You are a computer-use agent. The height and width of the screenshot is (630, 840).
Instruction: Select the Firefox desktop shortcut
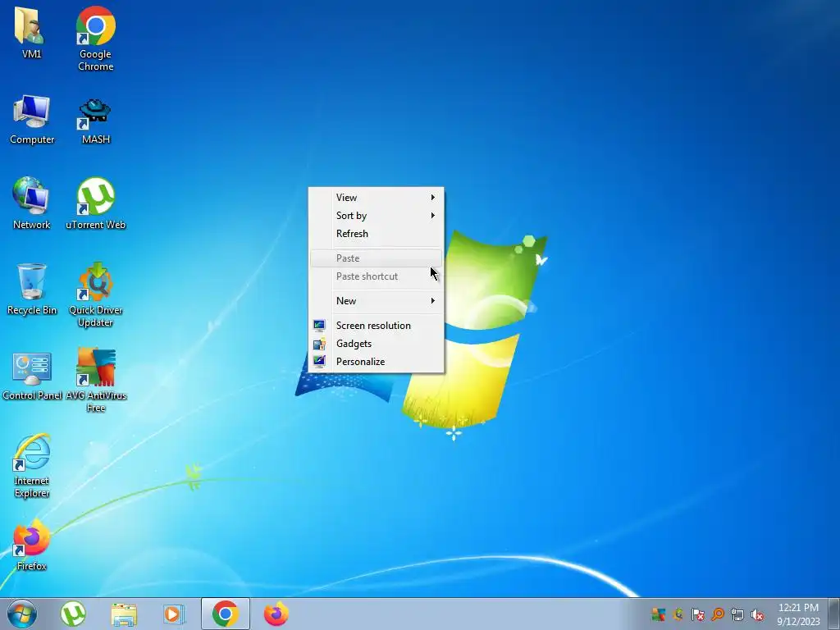pyautogui.click(x=32, y=546)
